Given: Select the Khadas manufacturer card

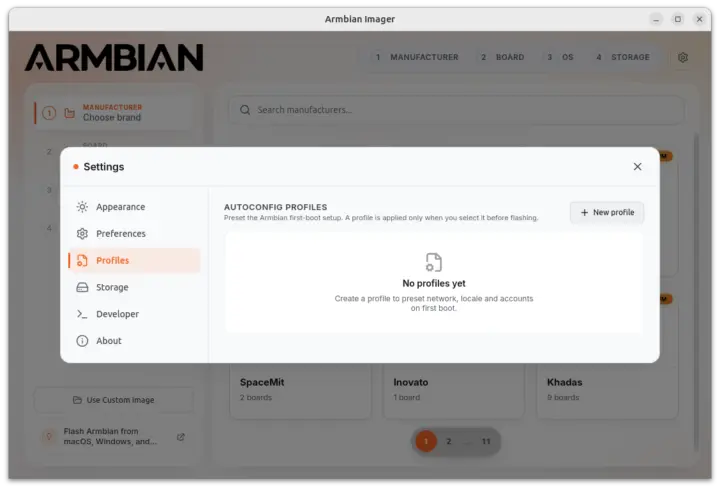Looking at the screenshot, I should pyautogui.click(x=607, y=390).
